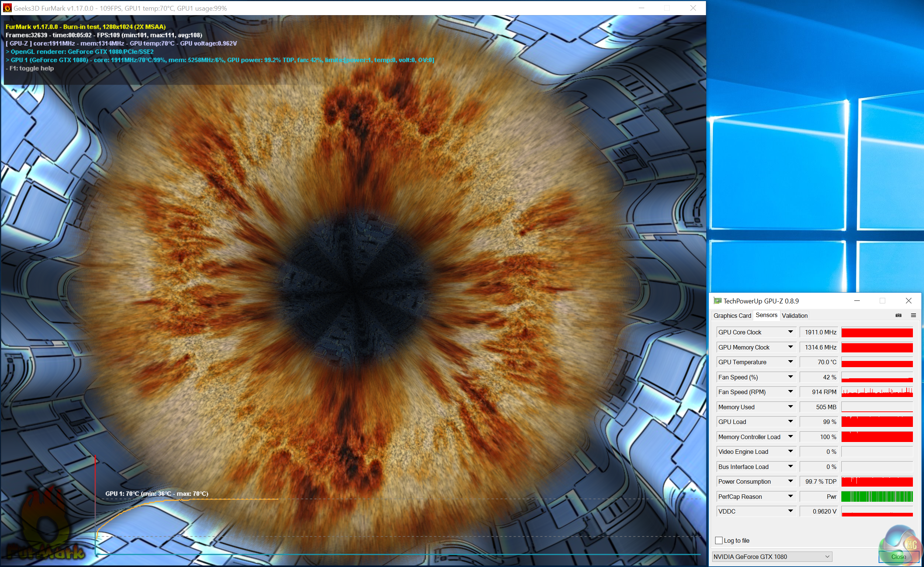Switch to the Validation tab

(x=794, y=315)
